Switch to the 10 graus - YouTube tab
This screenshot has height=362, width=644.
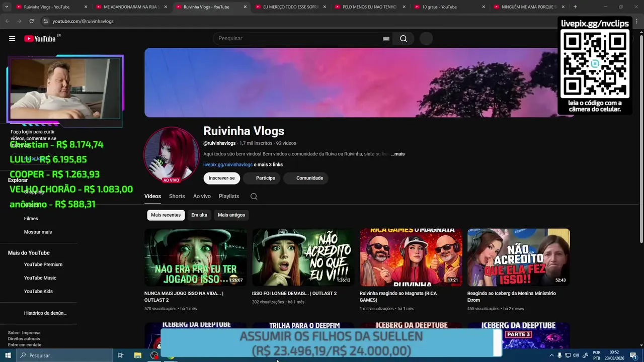[439, 7]
